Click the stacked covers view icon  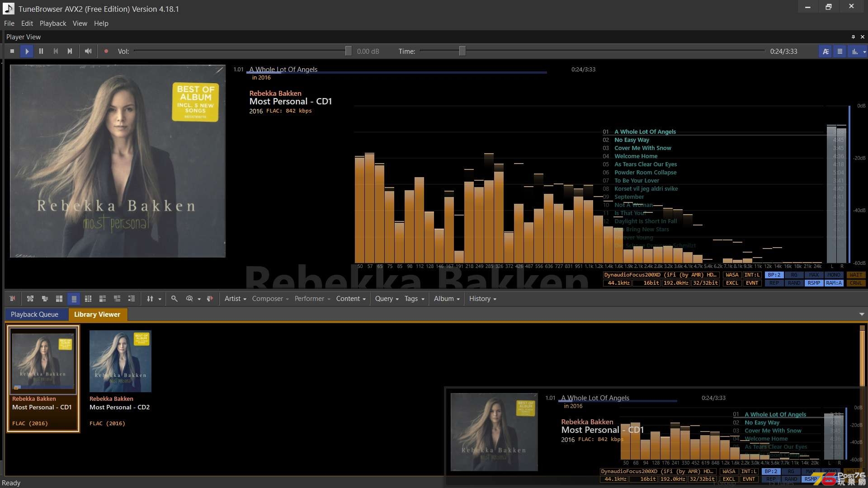[x=45, y=299]
